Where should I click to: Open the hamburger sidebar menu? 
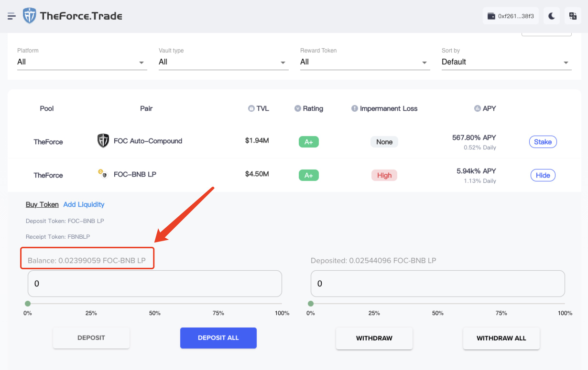[x=12, y=16]
